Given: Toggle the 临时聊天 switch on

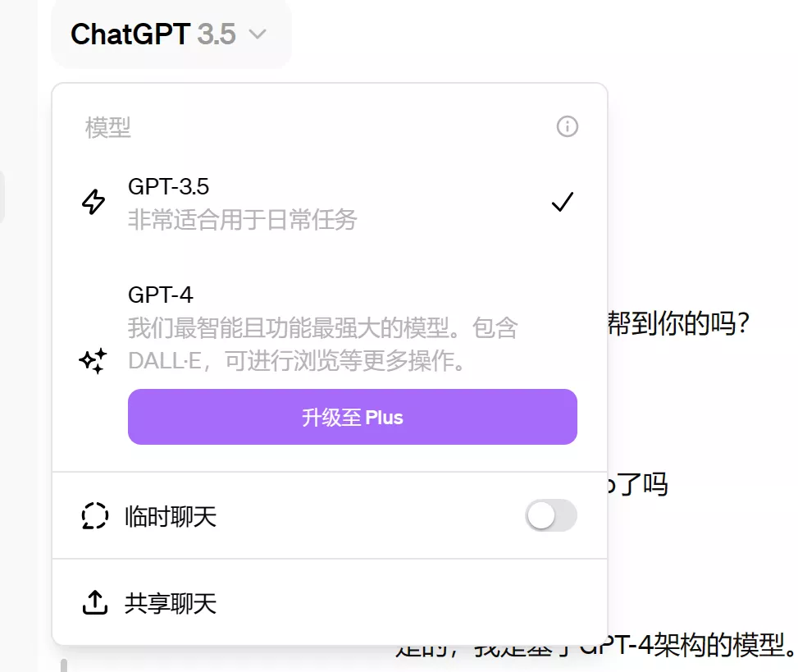Looking at the screenshot, I should pos(550,516).
